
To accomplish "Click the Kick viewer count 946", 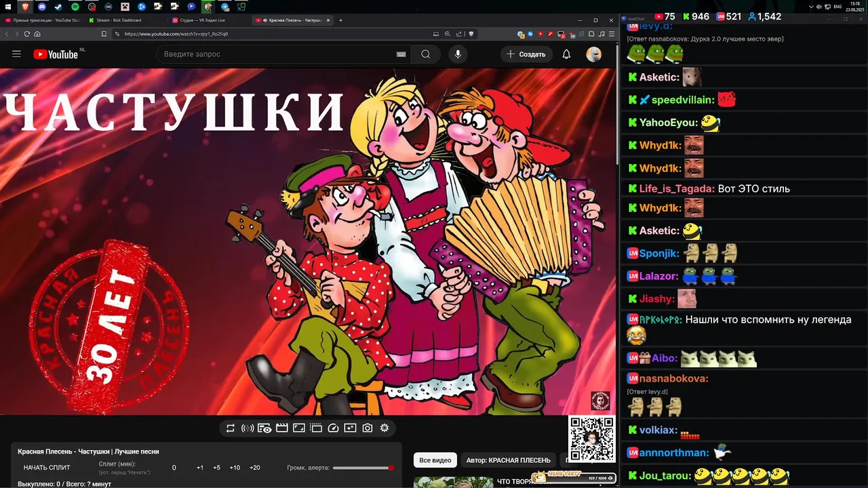I will tap(695, 16).
